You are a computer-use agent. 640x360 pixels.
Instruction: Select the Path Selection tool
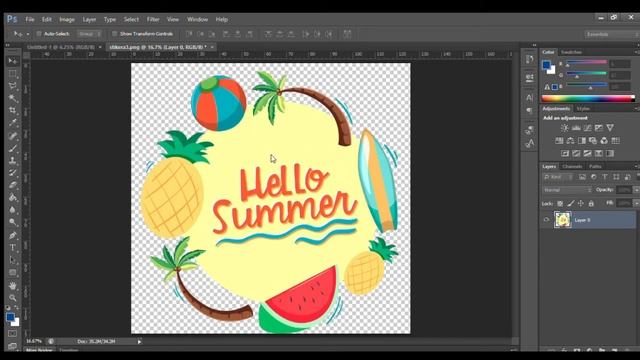pyautogui.click(x=13, y=260)
